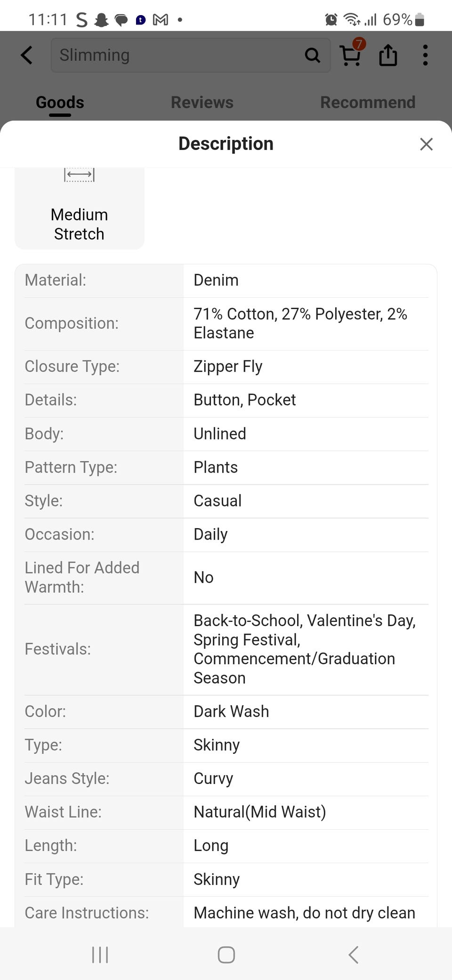Tap the share icon

click(x=388, y=55)
